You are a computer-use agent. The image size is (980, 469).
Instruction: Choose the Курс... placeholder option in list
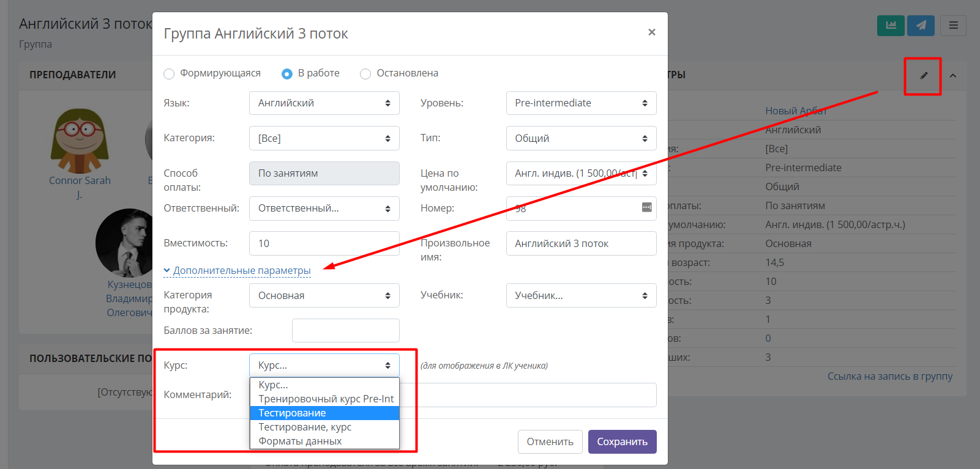324,385
